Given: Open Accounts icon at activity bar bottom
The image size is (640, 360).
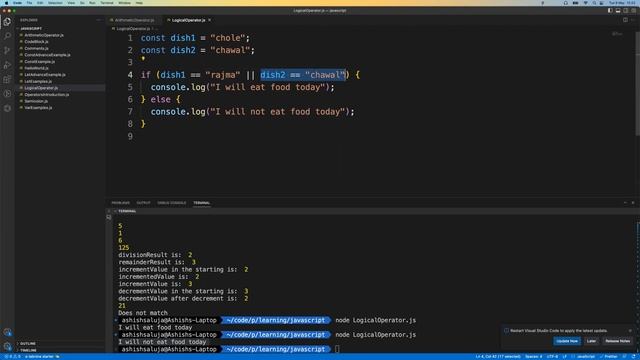Looking at the screenshot, I should pyautogui.click(x=7, y=332).
